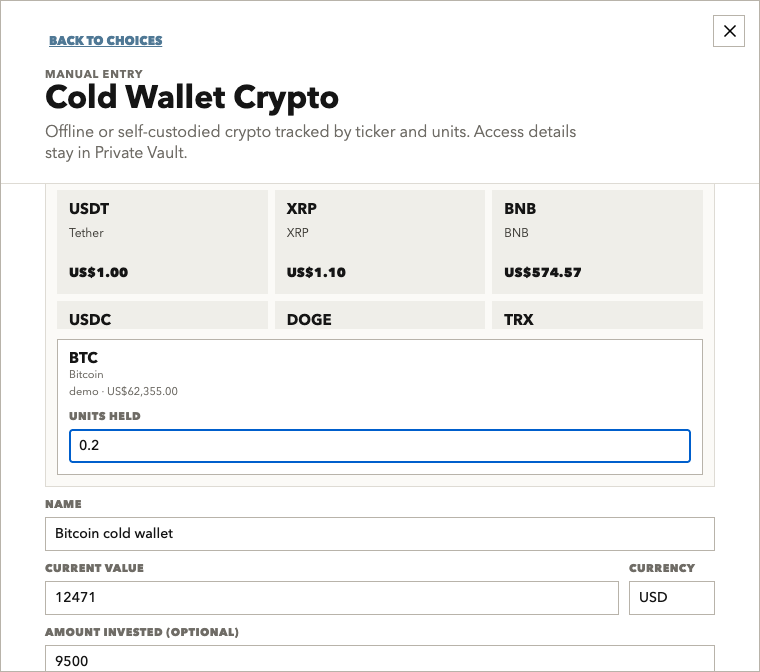Select the USDT Tether ticker card

point(162,241)
